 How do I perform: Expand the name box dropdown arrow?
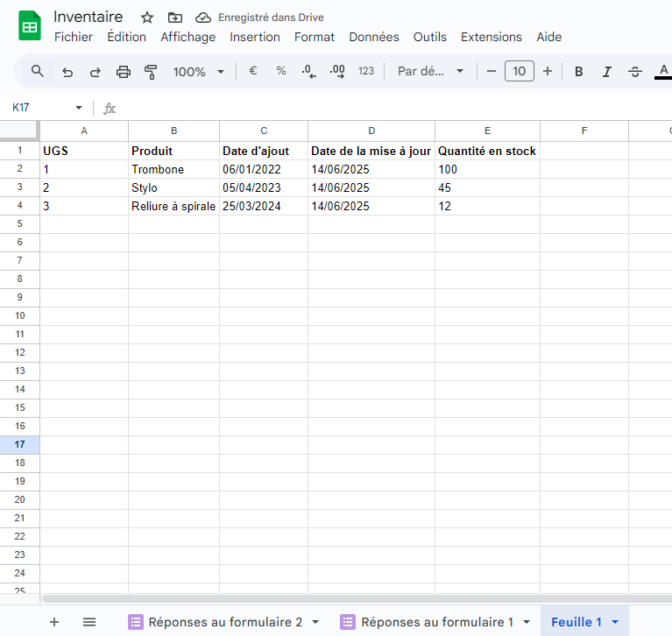point(79,108)
